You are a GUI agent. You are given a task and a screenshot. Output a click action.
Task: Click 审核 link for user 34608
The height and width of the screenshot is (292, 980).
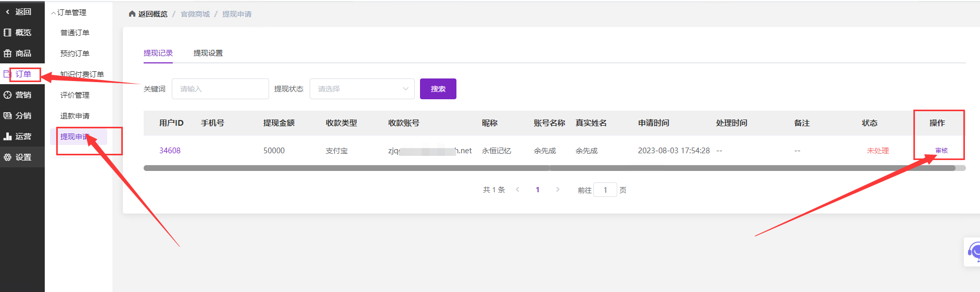click(x=941, y=151)
